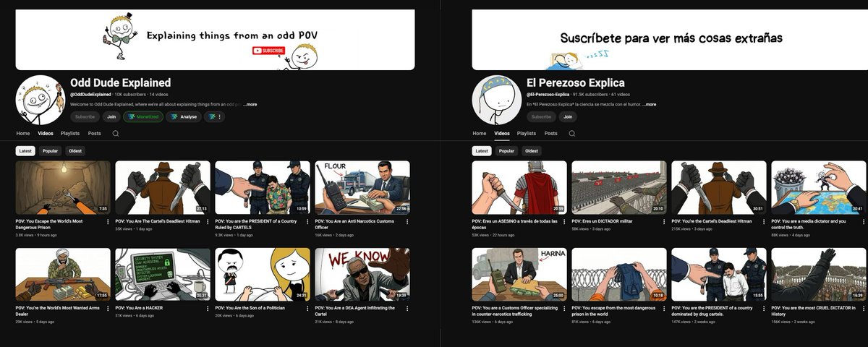
Task: Open options menu for You Are a HACKER video
Action: point(207,309)
